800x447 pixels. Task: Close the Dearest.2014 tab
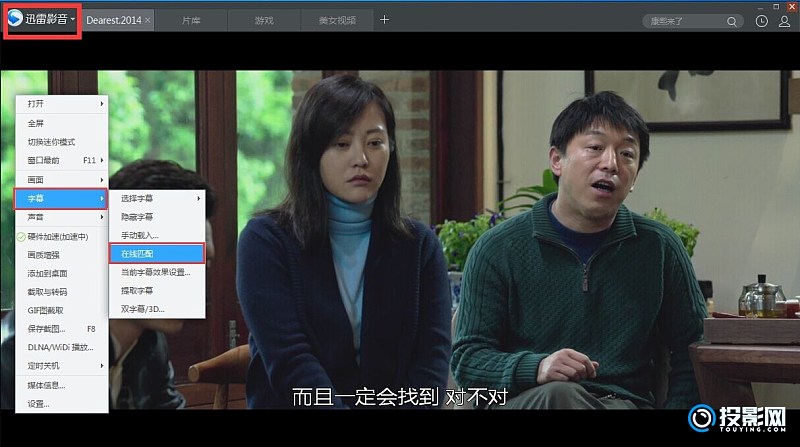pyautogui.click(x=147, y=20)
